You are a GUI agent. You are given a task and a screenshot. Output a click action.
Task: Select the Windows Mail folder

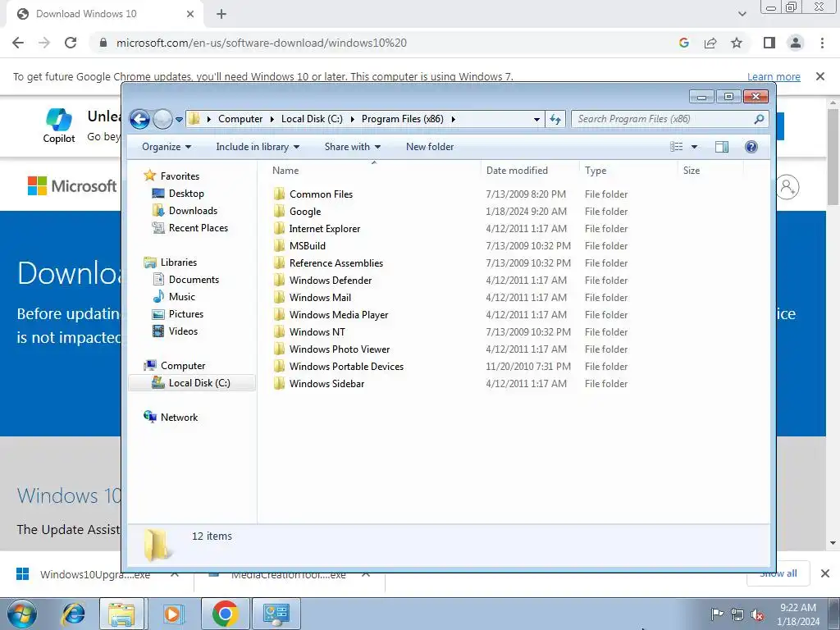coord(320,297)
